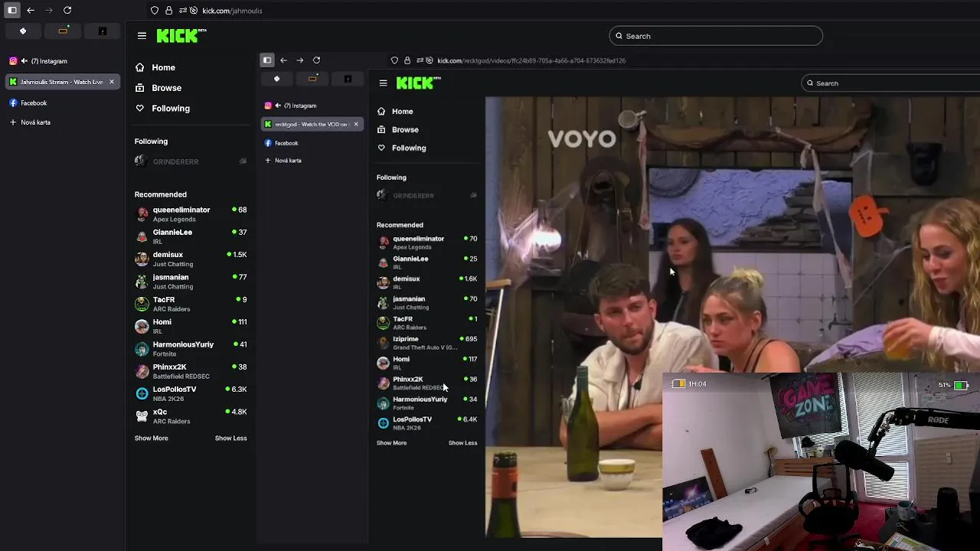Viewport: 980px width, 551px height.
Task: Unmute the outer Instagram tab's audio icon
Action: [x=24, y=61]
